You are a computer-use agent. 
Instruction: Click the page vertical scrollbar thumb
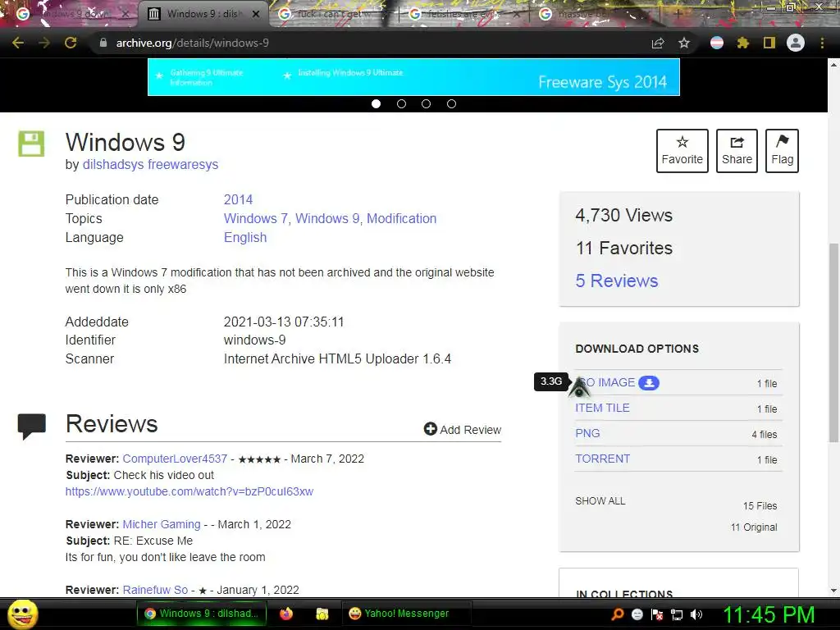click(833, 342)
